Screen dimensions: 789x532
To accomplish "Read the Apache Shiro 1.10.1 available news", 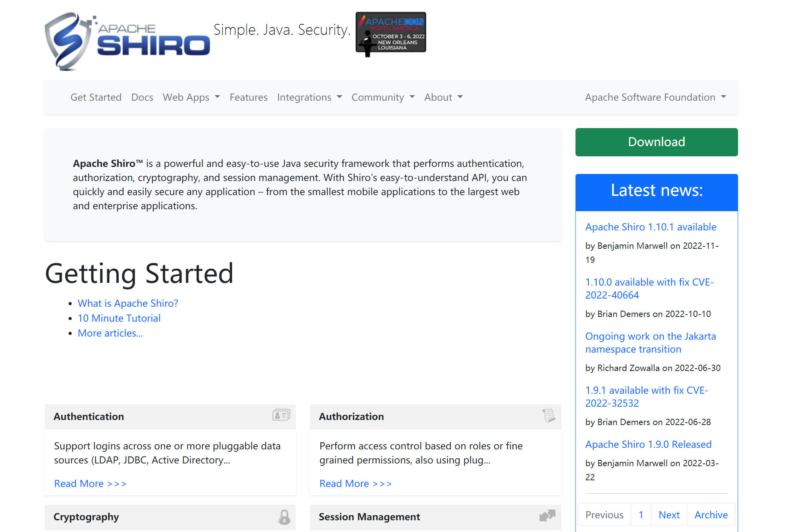I will click(650, 227).
